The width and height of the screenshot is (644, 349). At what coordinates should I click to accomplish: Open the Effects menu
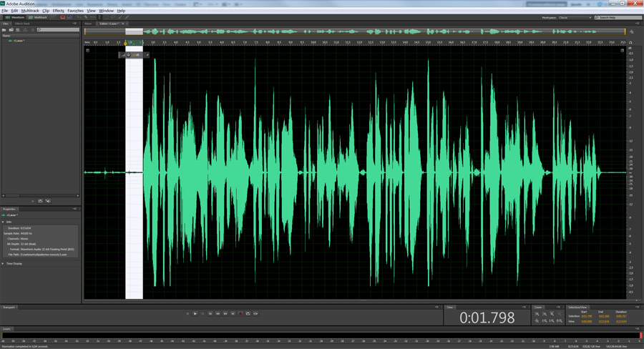(x=59, y=11)
